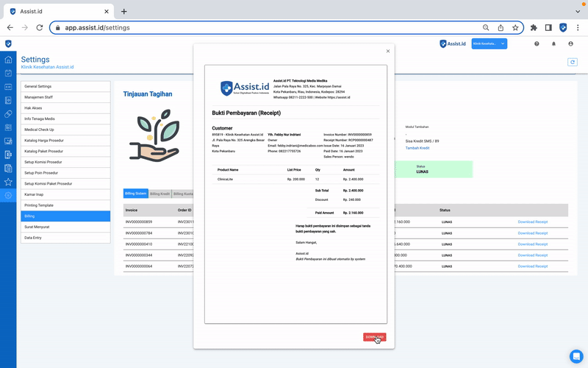The image size is (588, 368).
Task: Switch to Billing Kredit tab
Action: pyautogui.click(x=160, y=194)
